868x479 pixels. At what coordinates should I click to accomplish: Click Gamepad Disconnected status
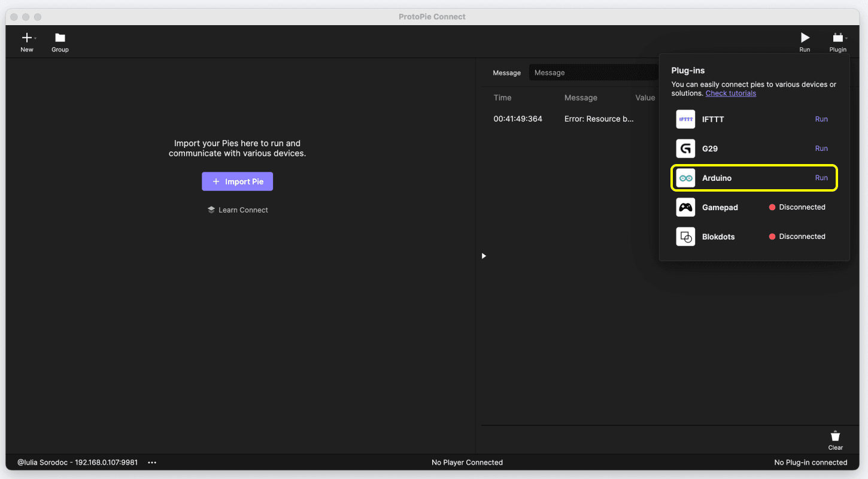[x=797, y=207]
